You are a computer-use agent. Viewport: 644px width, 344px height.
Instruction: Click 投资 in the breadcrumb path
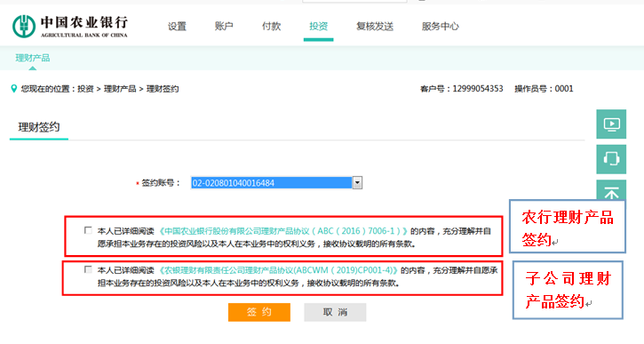pos(85,89)
